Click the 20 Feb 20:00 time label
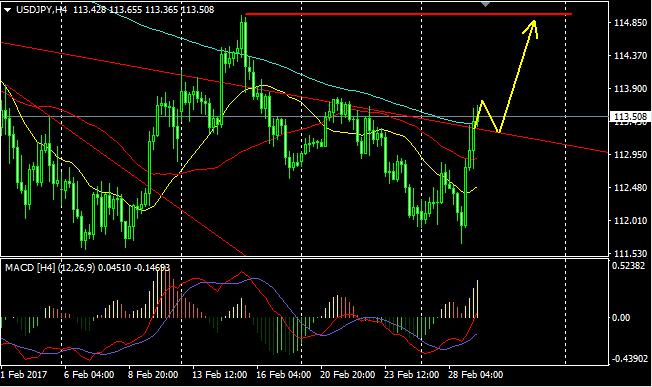The width and height of the screenshot is (652, 387). click(348, 375)
